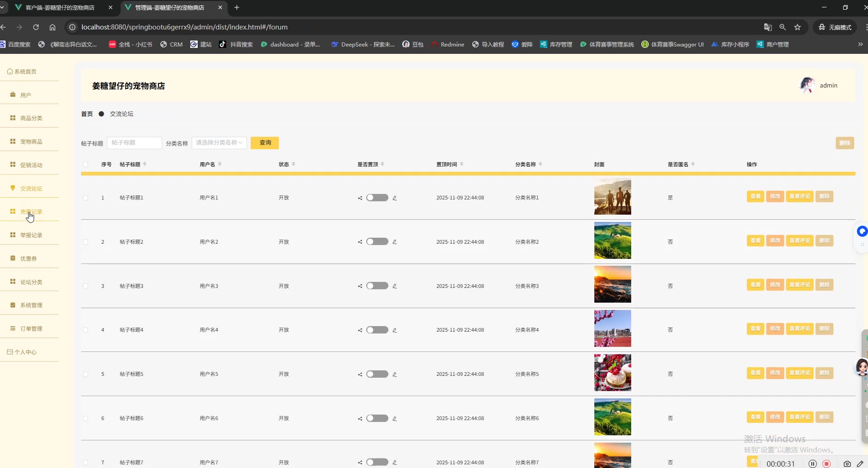Select the checkbox for row 2
Viewport: 868px width, 468px height.
point(86,242)
